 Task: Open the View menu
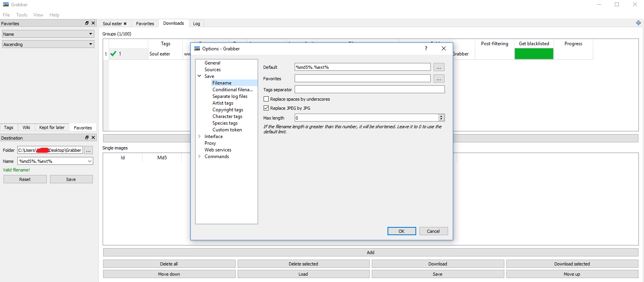pos(38,15)
